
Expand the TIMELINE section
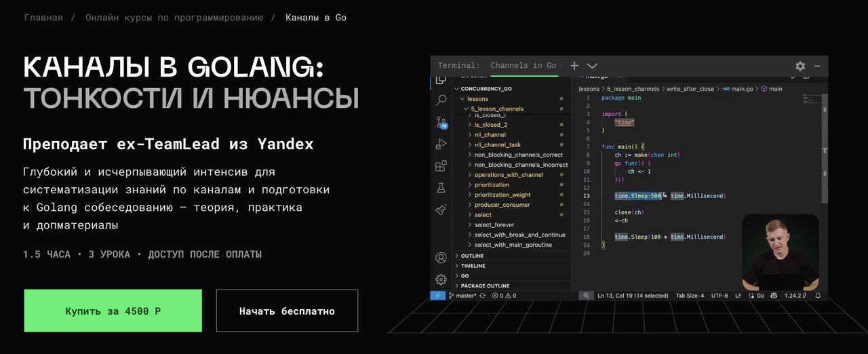473,266
